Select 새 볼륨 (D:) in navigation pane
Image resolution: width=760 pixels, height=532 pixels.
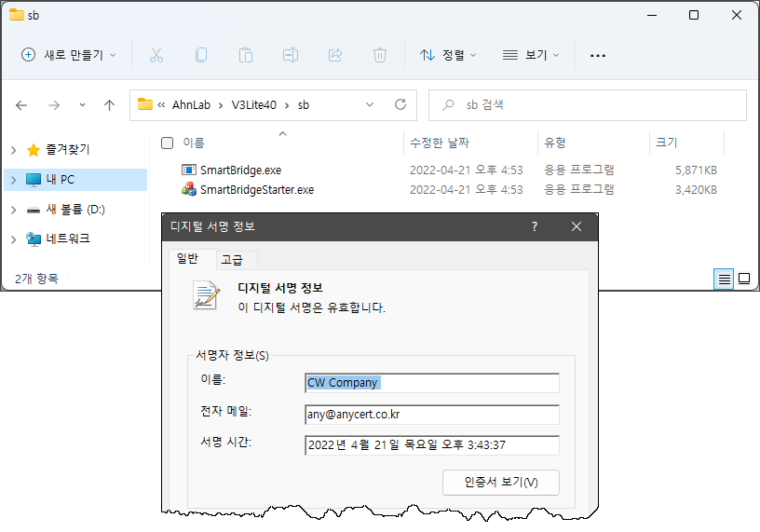tap(75, 210)
